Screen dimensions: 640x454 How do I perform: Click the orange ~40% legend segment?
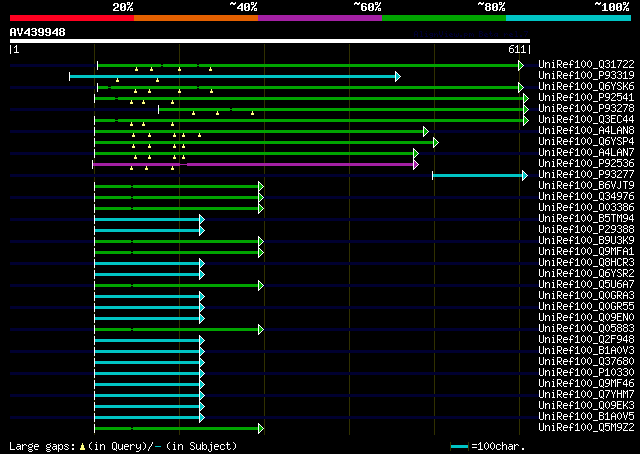point(196,18)
